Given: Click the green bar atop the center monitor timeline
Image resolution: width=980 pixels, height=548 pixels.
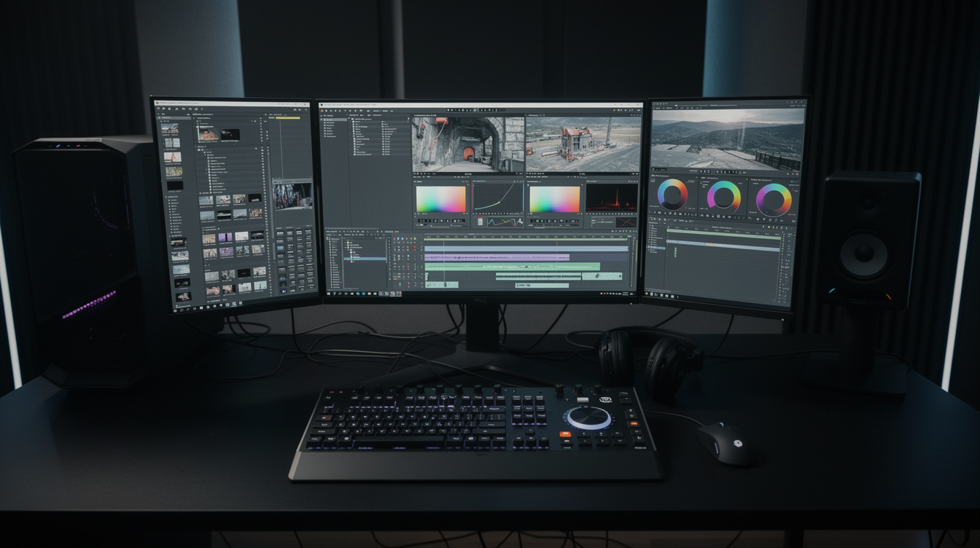Looking at the screenshot, I should pos(526,238).
